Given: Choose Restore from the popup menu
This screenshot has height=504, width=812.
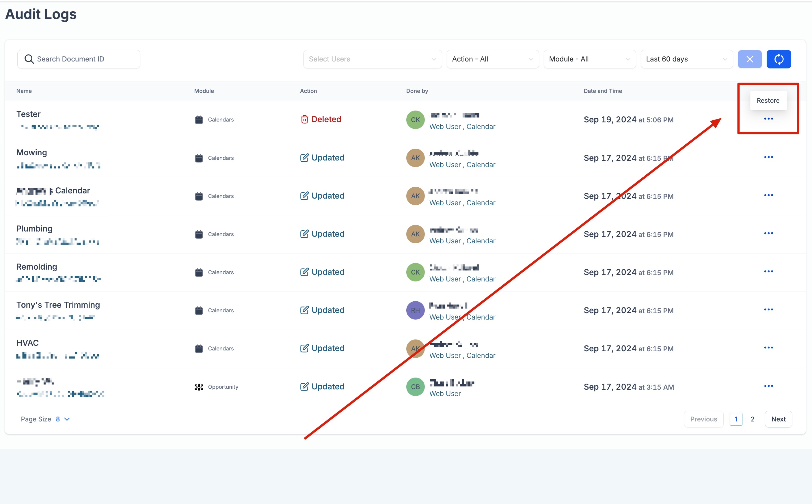Looking at the screenshot, I should pyautogui.click(x=768, y=101).
